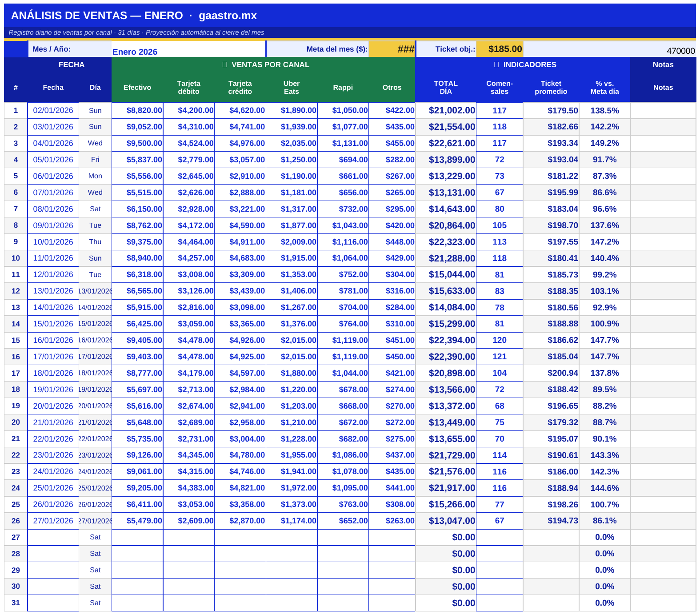Image resolution: width=700 pixels, height=615 pixels.
Task: Click Tarjeta débito value $2,779.00
Action: coord(189,160)
